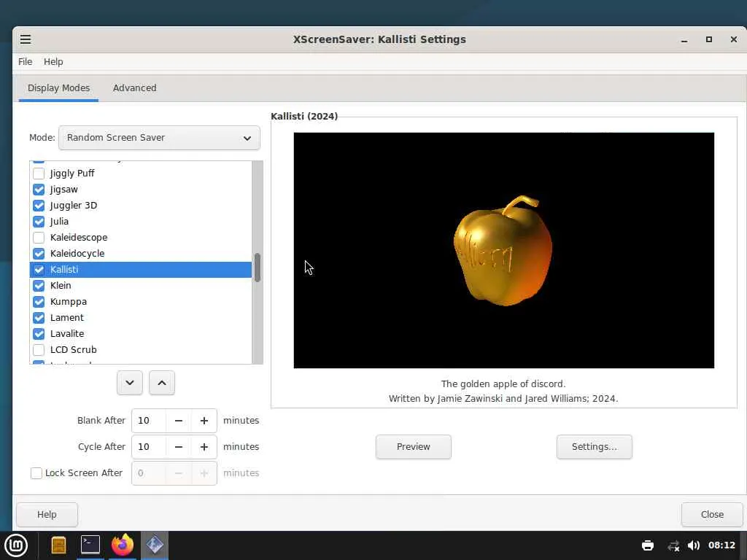Uncheck the Kumppa screen saver

point(39,301)
